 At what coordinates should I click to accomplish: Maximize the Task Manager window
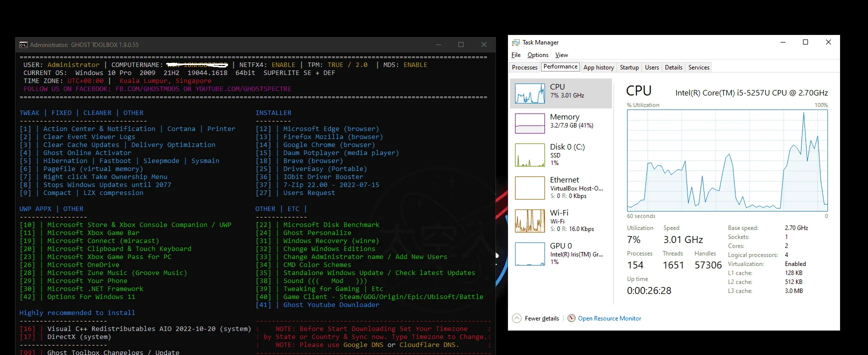point(805,42)
